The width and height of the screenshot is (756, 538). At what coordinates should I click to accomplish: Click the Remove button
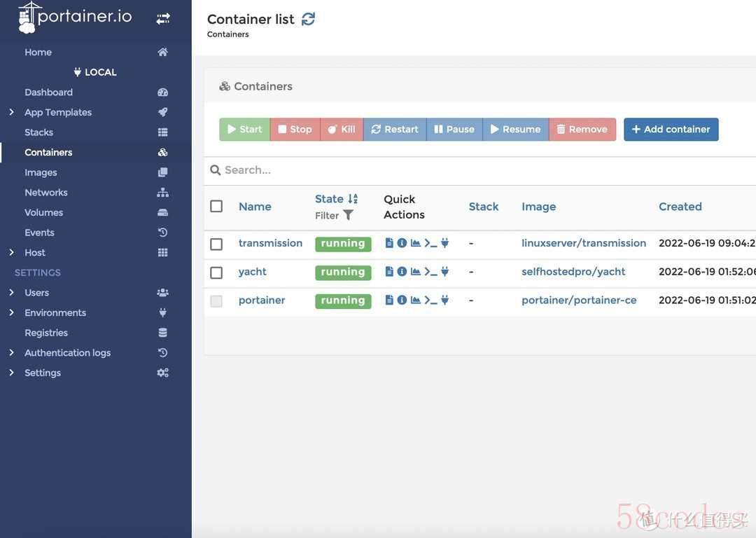[582, 130]
